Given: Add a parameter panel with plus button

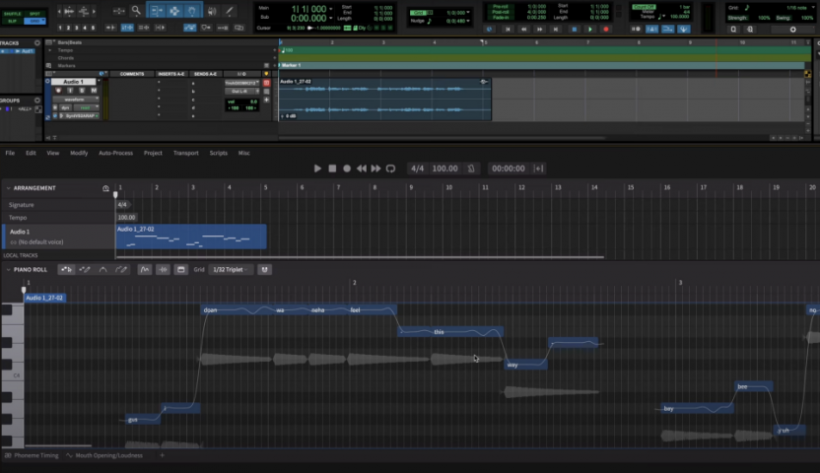Looking at the screenshot, I should [162, 456].
